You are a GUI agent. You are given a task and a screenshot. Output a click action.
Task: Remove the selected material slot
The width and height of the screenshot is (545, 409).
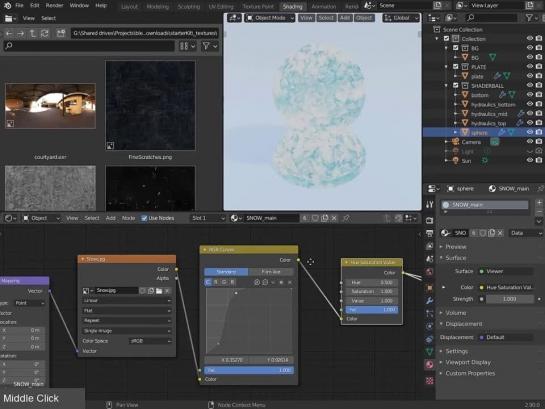pyautogui.click(x=539, y=212)
